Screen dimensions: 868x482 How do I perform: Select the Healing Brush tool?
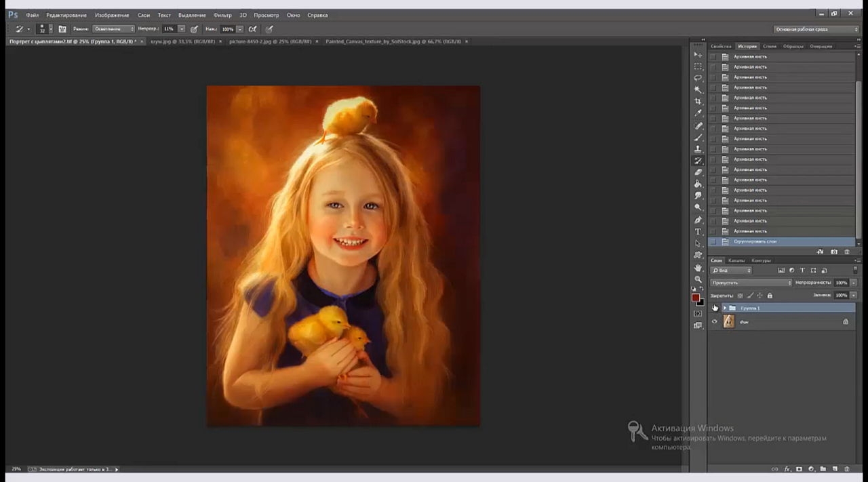pyautogui.click(x=698, y=126)
